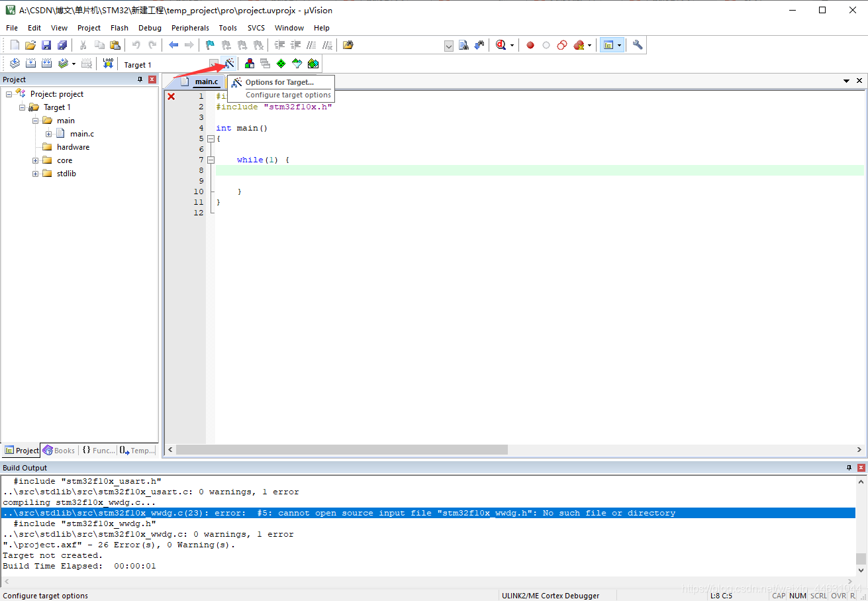Click the Open file folder icon
Image resolution: width=868 pixels, height=601 pixels.
[x=30, y=45]
